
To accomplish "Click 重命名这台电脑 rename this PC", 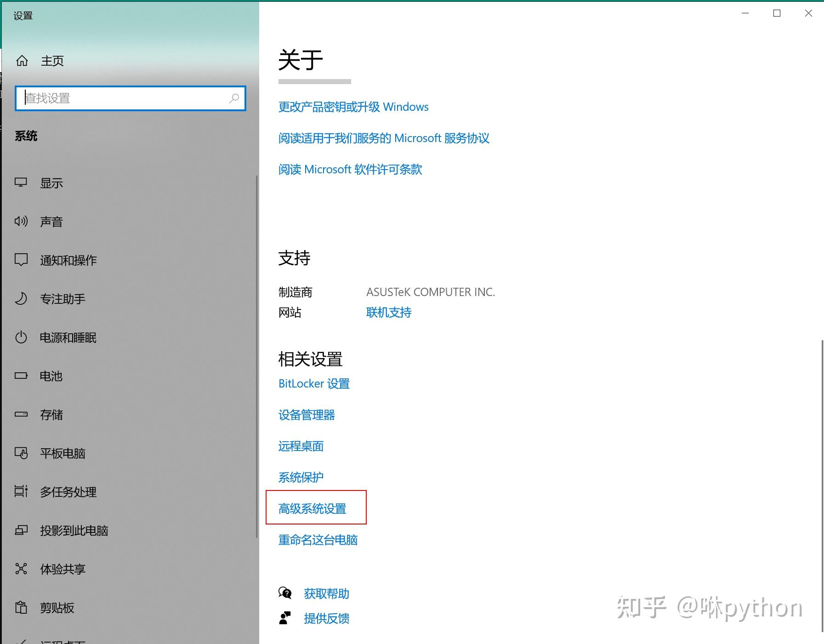I will 318,540.
